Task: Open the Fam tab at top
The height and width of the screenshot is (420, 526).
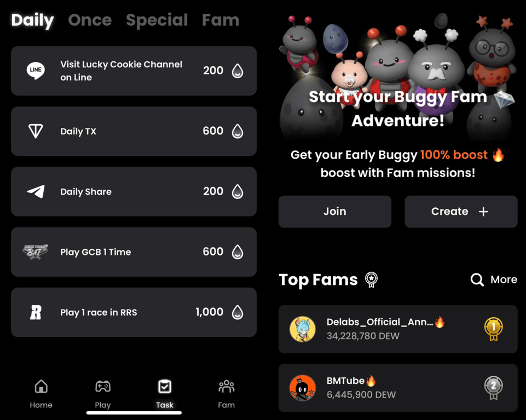Action: (x=221, y=20)
